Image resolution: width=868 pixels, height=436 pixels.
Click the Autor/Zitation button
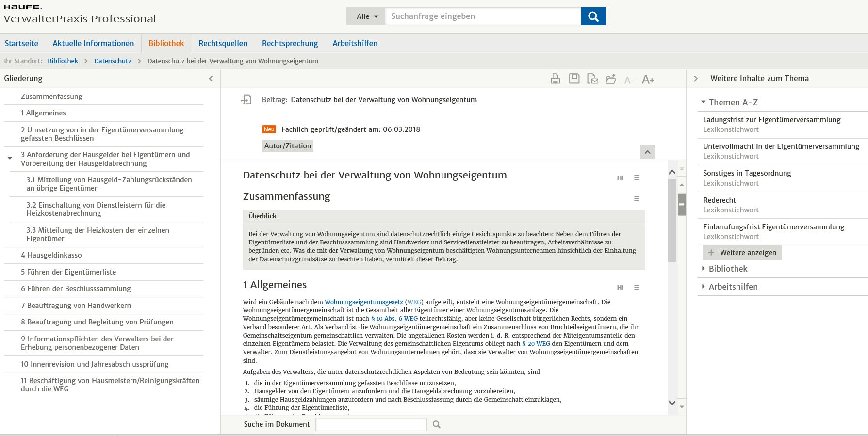288,146
